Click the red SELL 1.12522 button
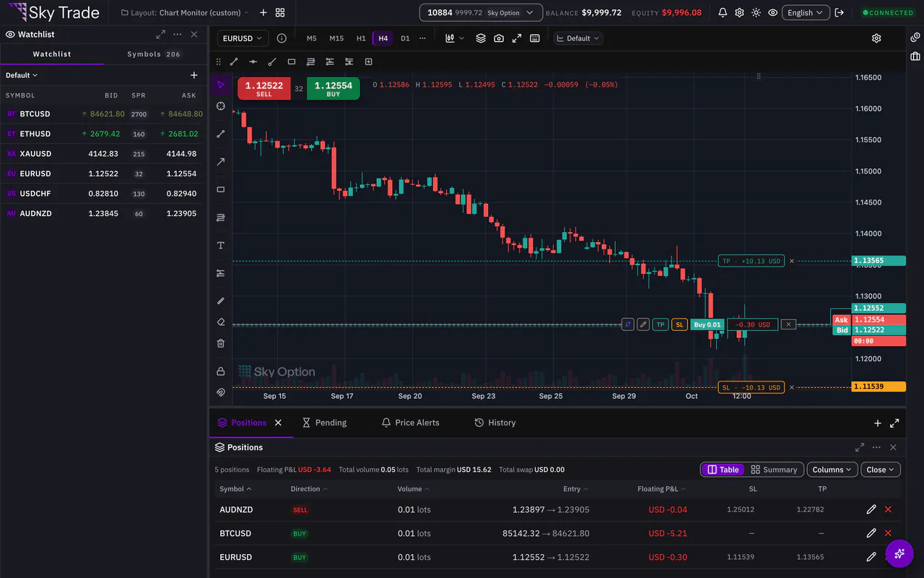 264,88
